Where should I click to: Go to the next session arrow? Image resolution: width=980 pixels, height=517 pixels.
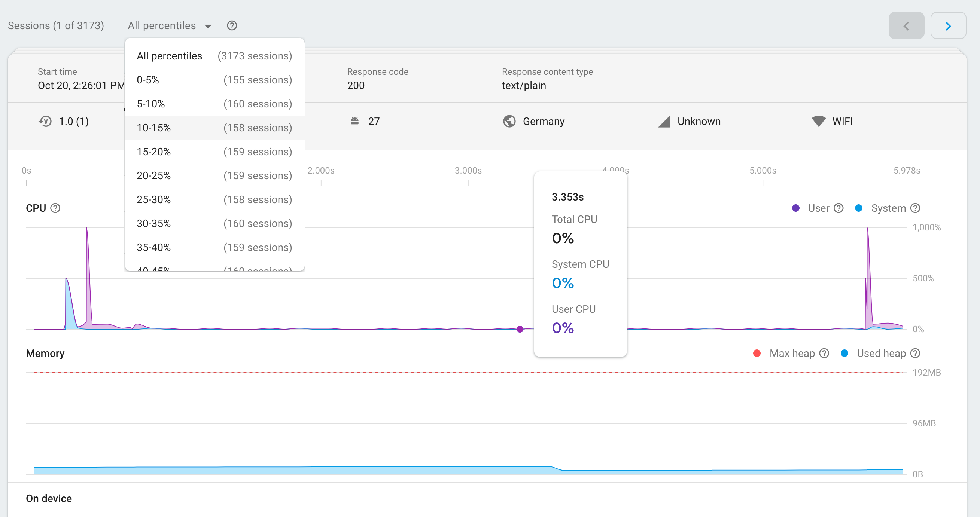[x=948, y=25]
